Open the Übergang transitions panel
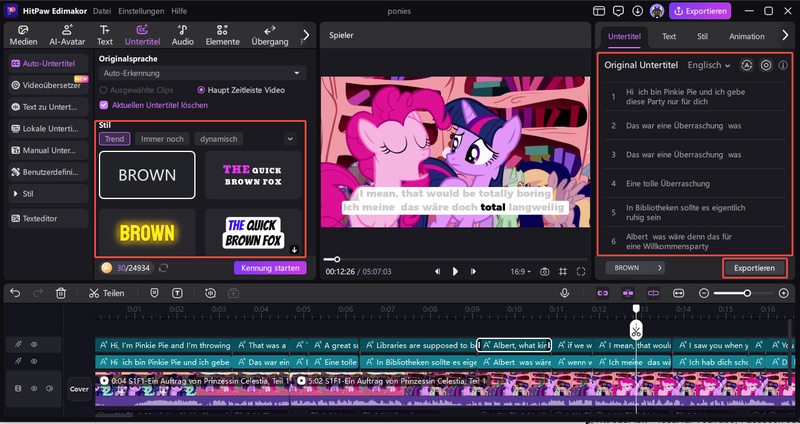This screenshot has height=424, width=800. (x=270, y=35)
